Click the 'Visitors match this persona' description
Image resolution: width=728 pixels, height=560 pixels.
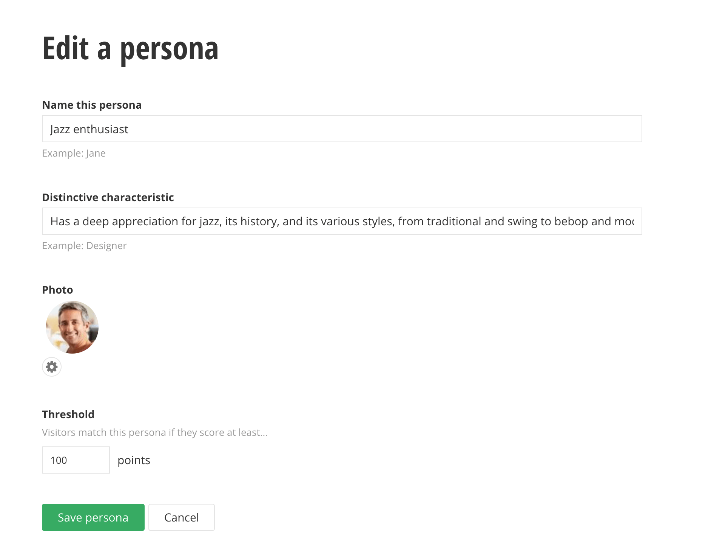[x=154, y=432]
